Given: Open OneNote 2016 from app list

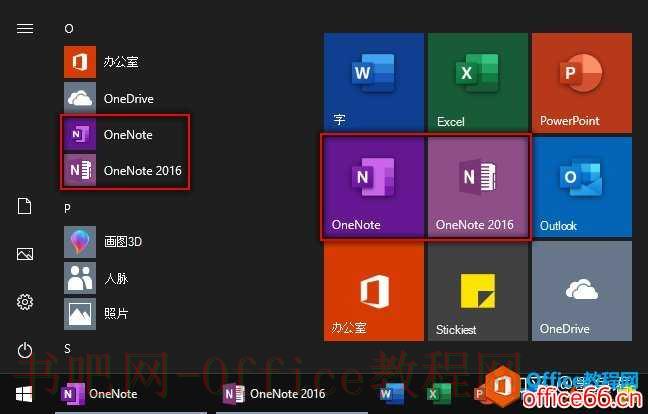Looking at the screenshot, I should 124,170.
